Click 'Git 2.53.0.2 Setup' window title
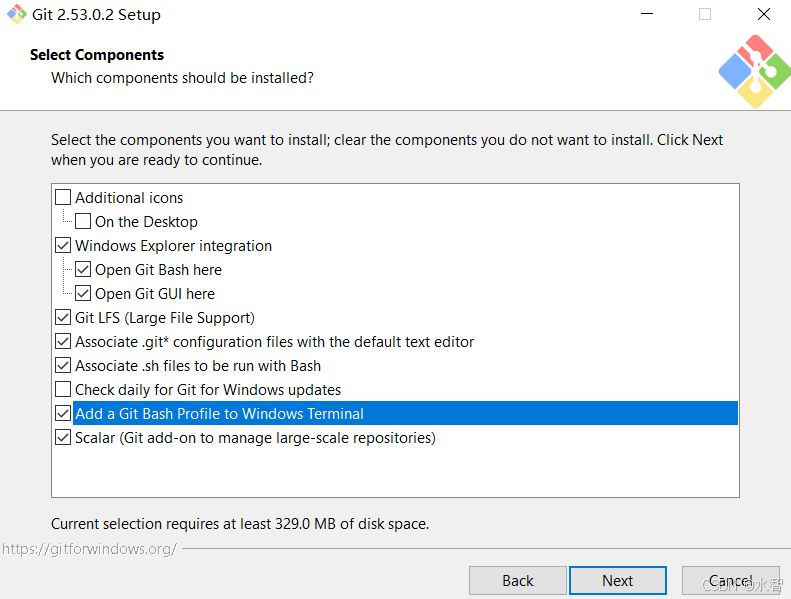 (96, 15)
